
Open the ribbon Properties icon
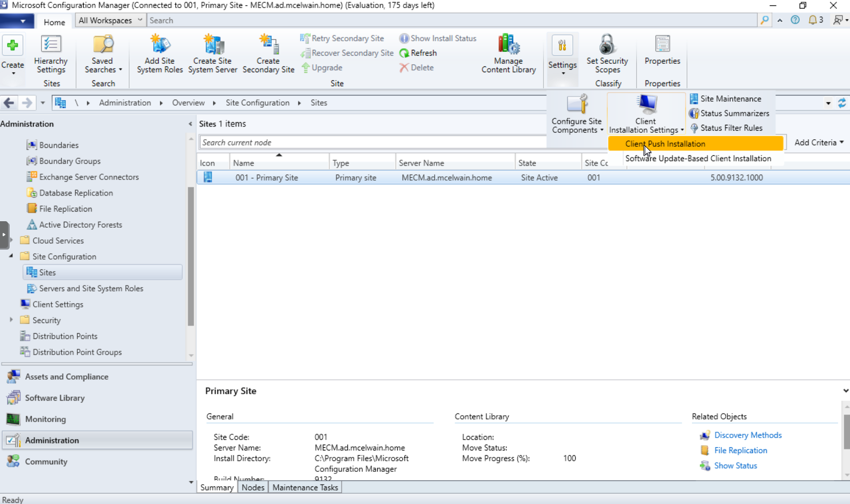click(662, 46)
